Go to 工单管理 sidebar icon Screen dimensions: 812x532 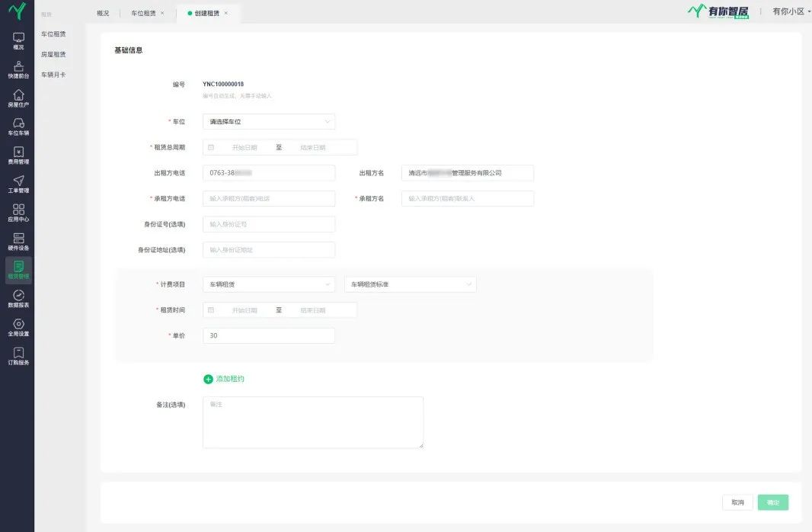pyautogui.click(x=18, y=184)
